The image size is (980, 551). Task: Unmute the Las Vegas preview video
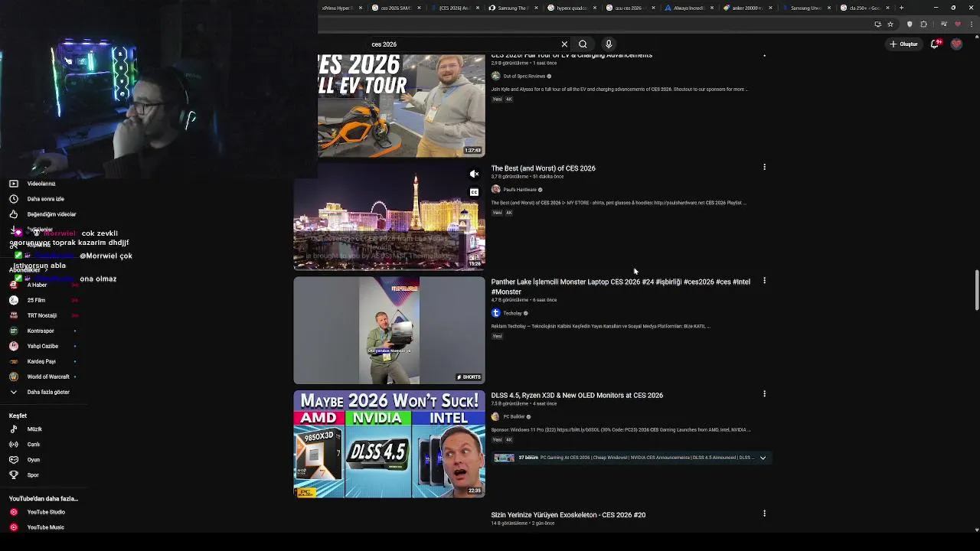pyautogui.click(x=474, y=174)
